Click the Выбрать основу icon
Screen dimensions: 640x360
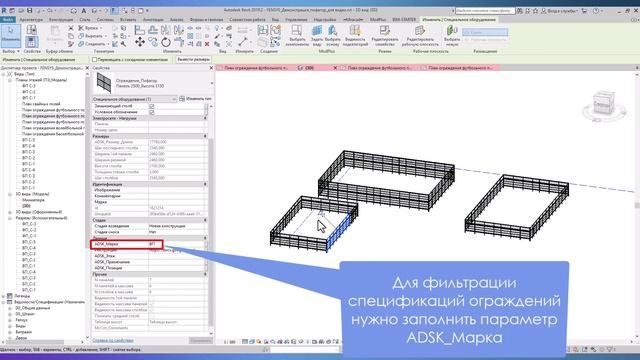(333, 36)
